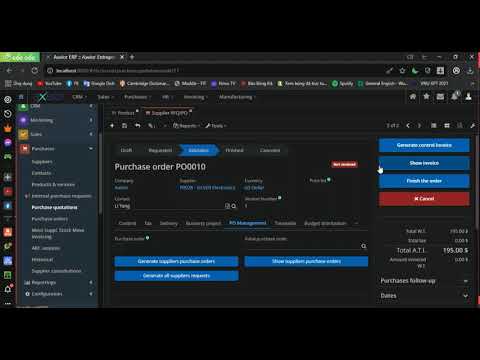Open the browser downloads icon
The image size is (480, 360).
tap(470, 71)
